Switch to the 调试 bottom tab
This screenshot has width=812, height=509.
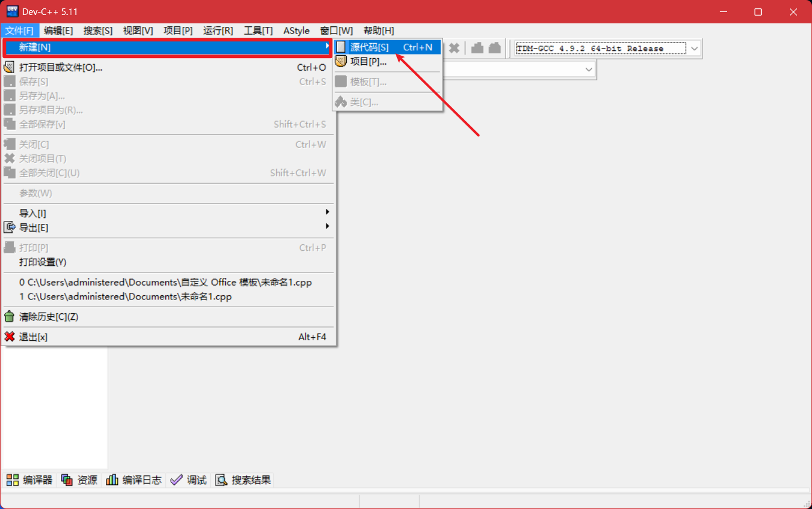click(x=189, y=480)
